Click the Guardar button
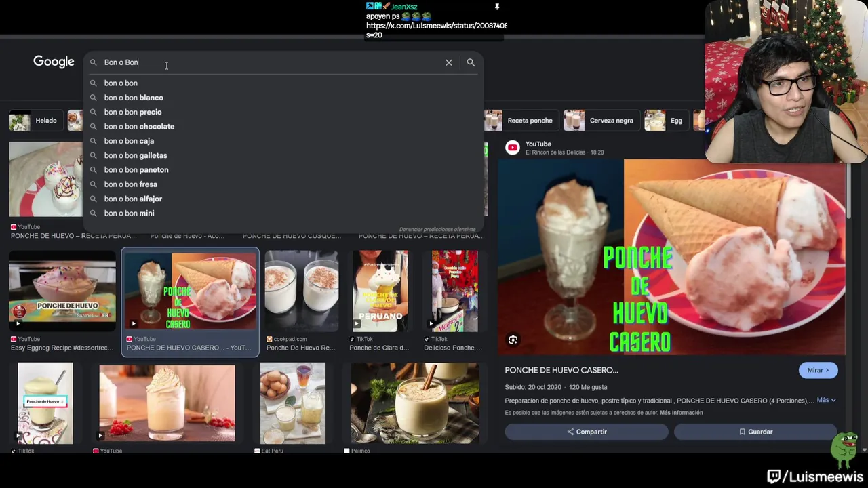The image size is (868, 488). [x=755, y=432]
